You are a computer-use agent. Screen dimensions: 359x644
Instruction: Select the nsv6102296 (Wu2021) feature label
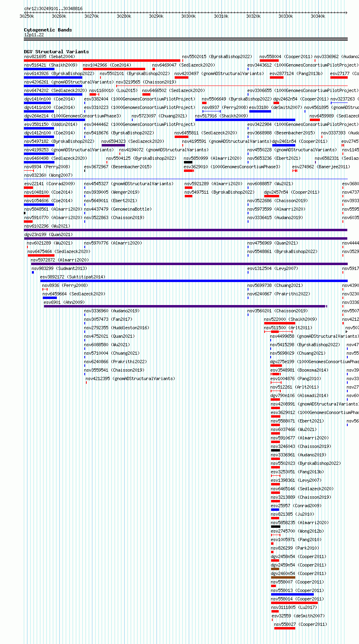[47, 226]
